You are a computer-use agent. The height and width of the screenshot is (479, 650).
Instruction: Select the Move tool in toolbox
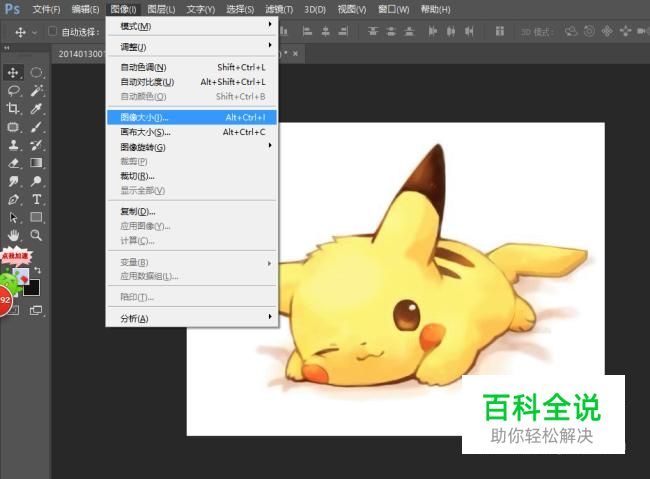[13, 73]
